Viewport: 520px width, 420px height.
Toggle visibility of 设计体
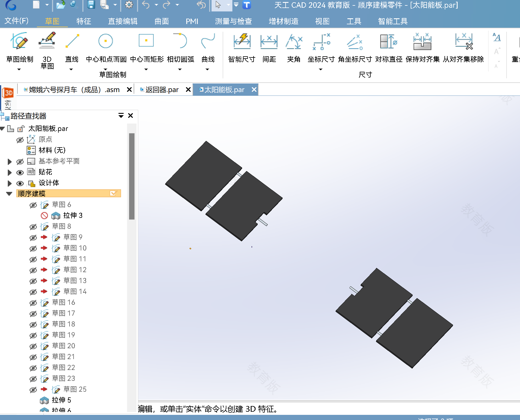point(20,183)
